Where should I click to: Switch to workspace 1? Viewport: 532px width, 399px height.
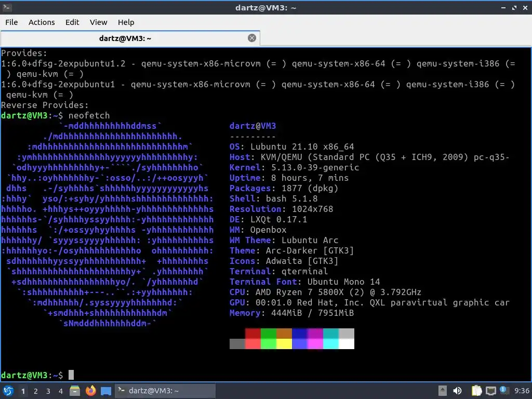23,391
